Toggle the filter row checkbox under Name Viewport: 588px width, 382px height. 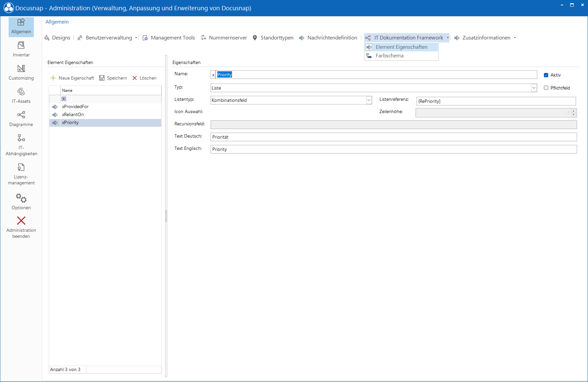pos(64,99)
